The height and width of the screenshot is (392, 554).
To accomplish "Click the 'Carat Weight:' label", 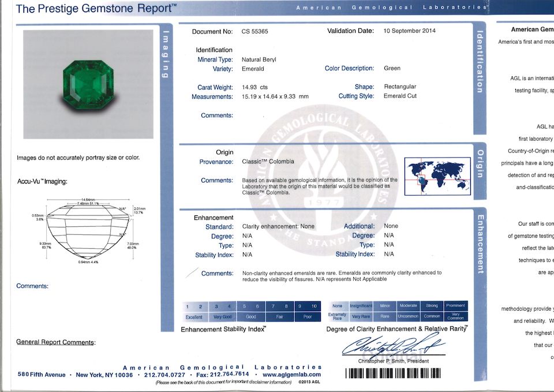I will (215, 87).
